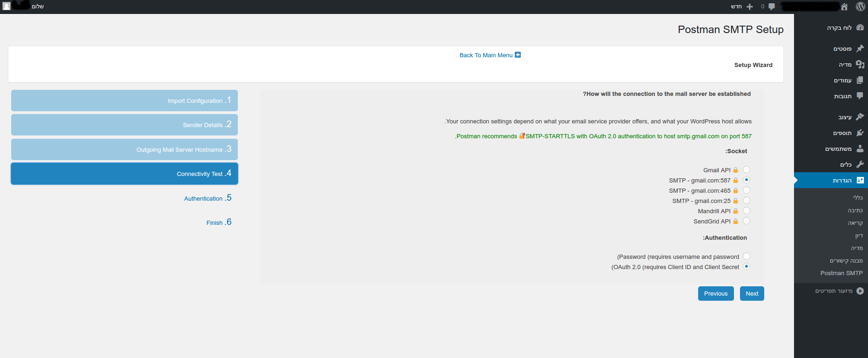Screen dimensions: 868x358
Task: Open comments bubble icon in admin bar
Action: [x=772, y=7]
